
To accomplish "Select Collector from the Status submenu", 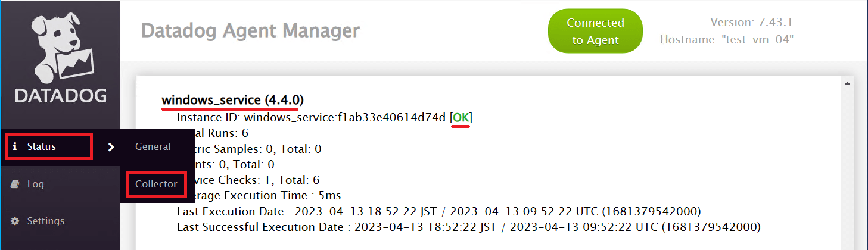I will pyautogui.click(x=156, y=184).
